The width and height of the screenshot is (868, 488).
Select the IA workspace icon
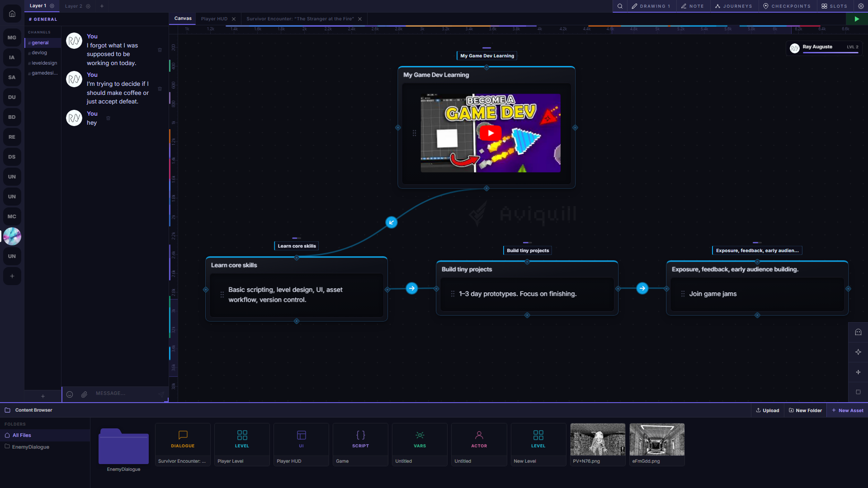[12, 57]
